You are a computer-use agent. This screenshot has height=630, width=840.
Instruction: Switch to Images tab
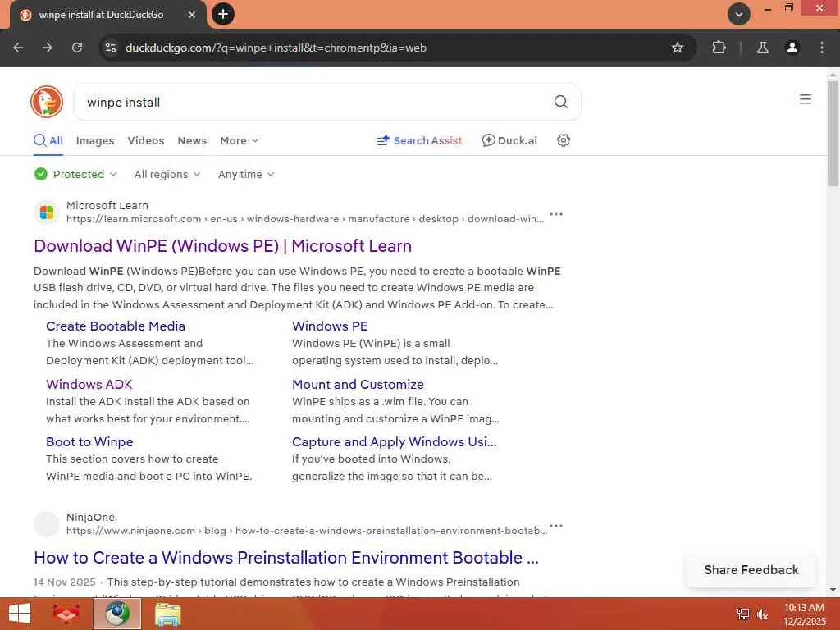(x=95, y=140)
